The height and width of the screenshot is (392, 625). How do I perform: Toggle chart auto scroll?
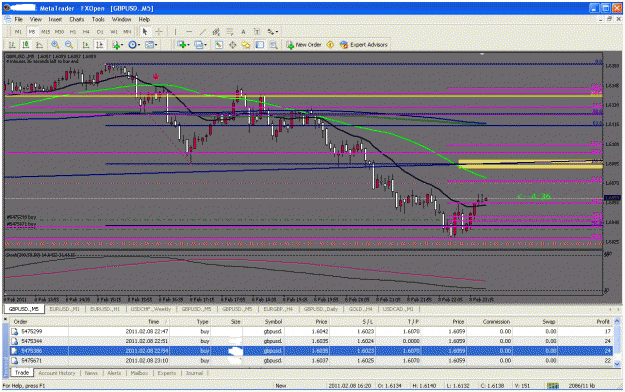86,45
